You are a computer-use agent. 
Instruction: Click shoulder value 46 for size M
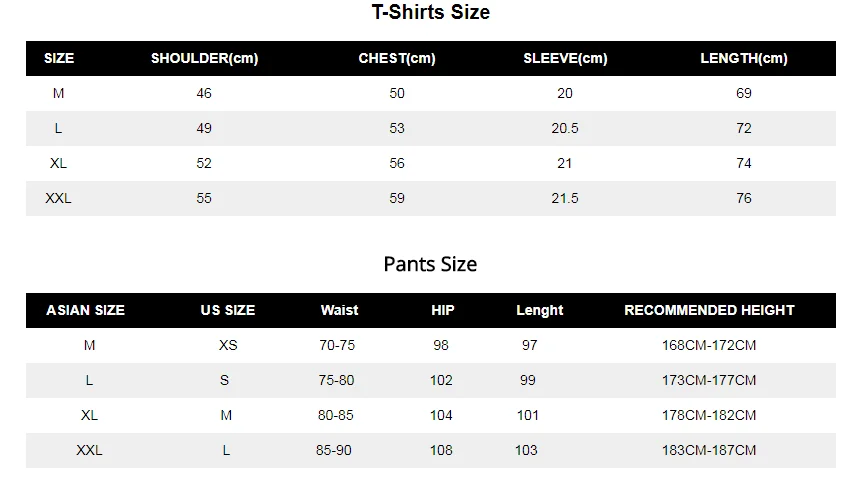click(x=204, y=93)
